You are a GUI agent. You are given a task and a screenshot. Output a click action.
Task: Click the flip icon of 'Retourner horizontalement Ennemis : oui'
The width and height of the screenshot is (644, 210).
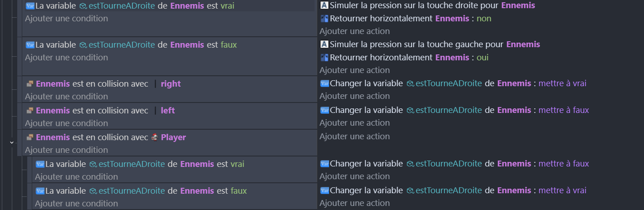pos(324,58)
